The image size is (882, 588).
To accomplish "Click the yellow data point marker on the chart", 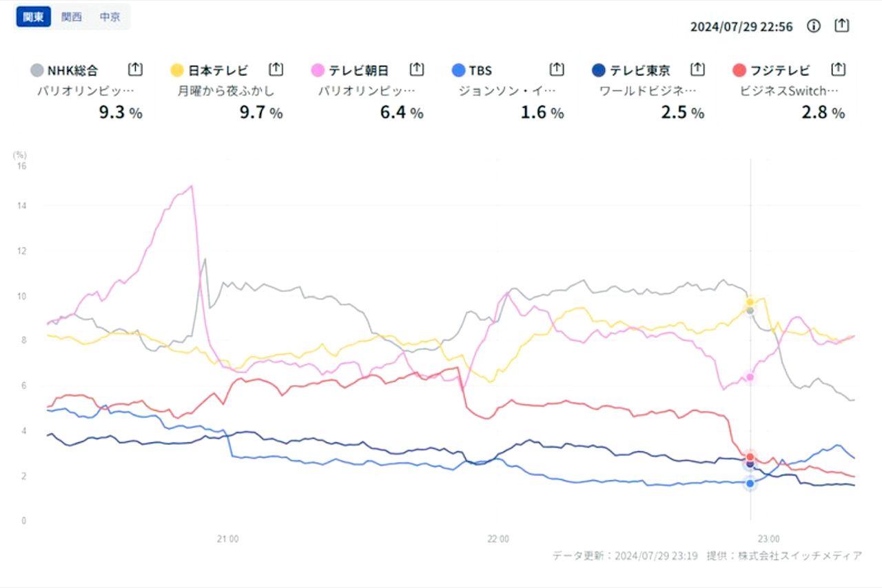I will coord(750,301).
